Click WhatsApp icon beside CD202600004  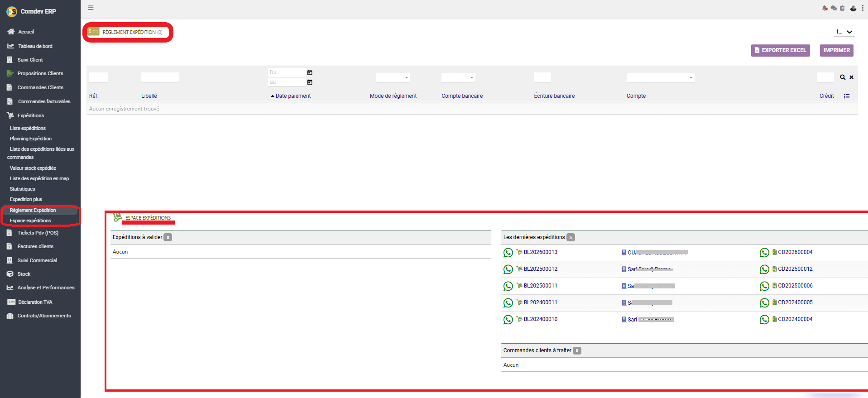tap(764, 253)
